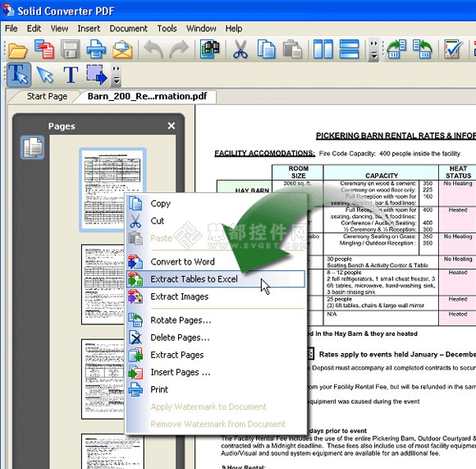Expand the tools toolbar overflow chevron
The height and width of the screenshot is (469, 476).
117,76
